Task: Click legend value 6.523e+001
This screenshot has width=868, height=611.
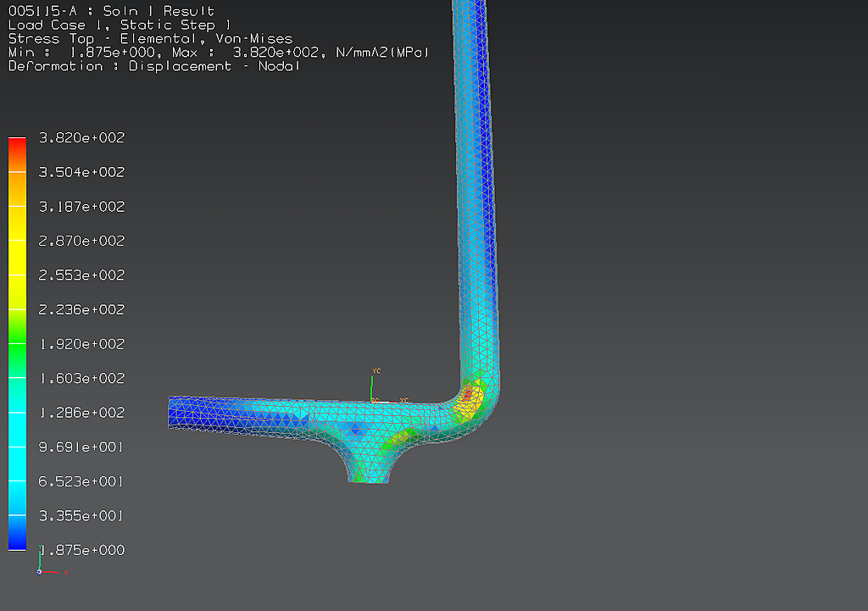Action: click(81, 481)
